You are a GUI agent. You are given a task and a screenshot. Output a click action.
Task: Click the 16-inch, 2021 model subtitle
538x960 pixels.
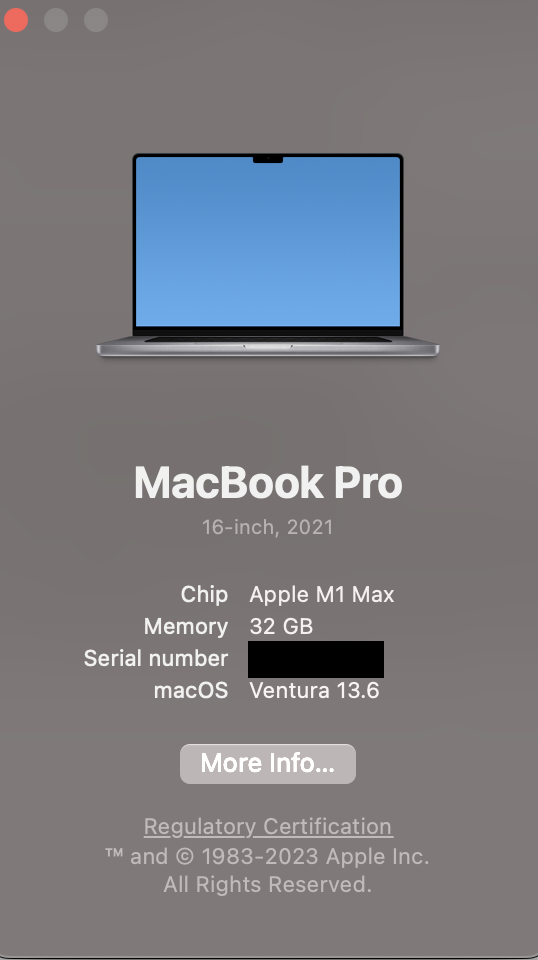coord(267,527)
